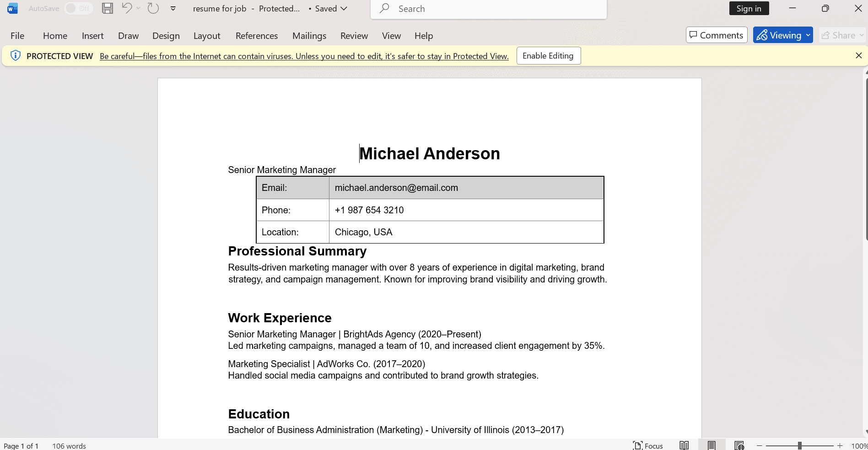868x450 pixels.
Task: Click the zoom in plus icon
Action: coord(840,445)
